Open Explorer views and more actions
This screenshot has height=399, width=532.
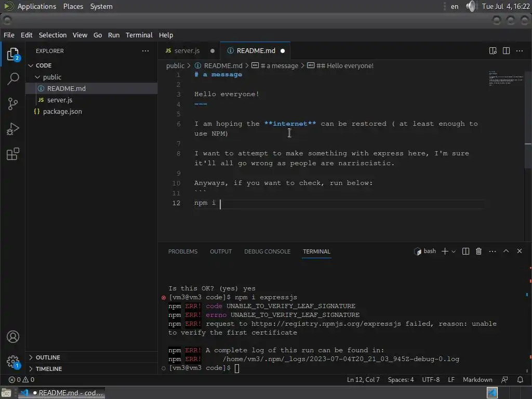click(145, 51)
